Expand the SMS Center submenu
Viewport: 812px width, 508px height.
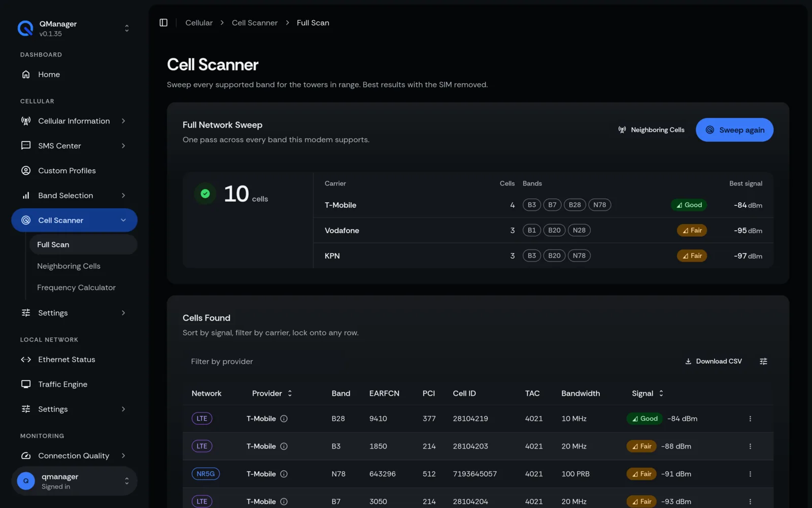click(74, 146)
